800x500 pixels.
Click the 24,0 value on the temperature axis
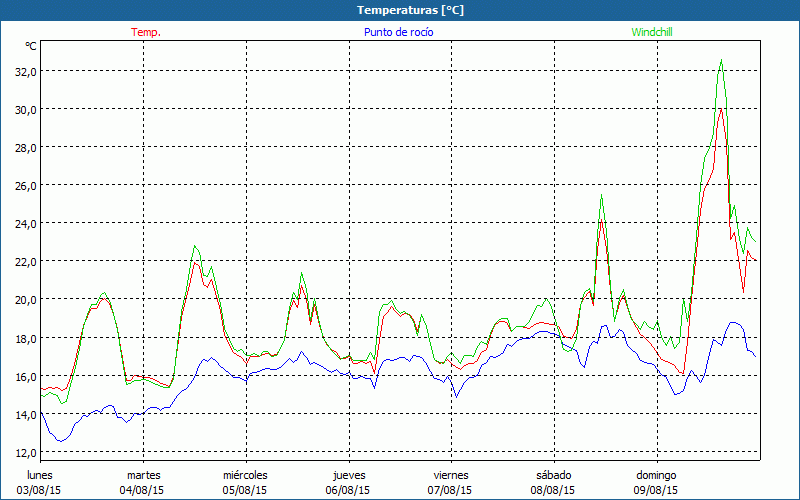[x=23, y=223]
